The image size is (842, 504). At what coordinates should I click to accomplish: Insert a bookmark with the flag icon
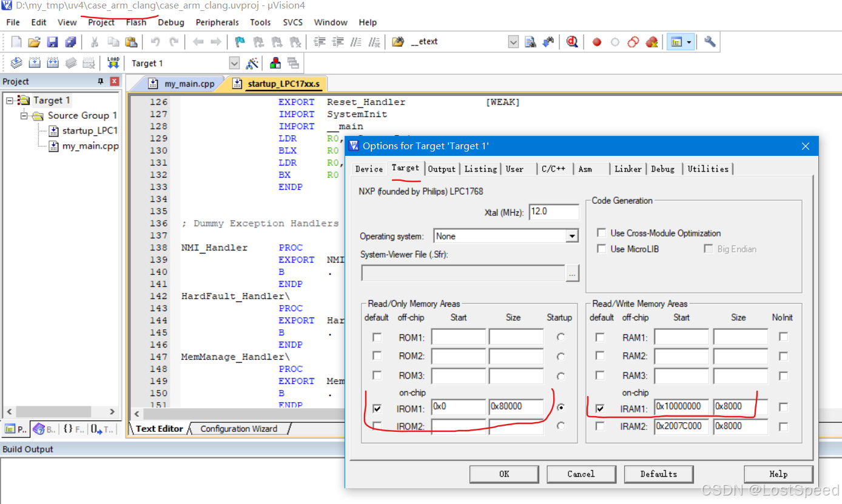coord(240,42)
